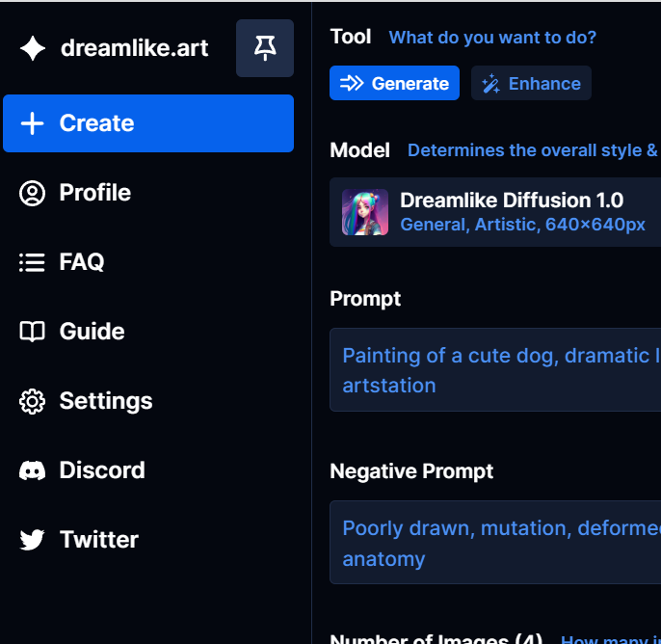Open the Discord sidebar link text

[102, 470]
